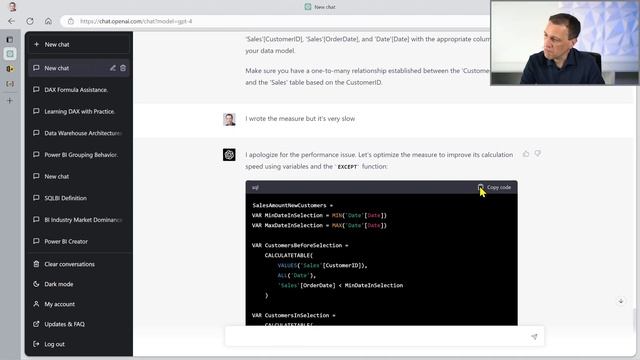The image size is (640, 360).
Task: Select the 'New chat' browser tab
Action: click(x=320, y=7)
